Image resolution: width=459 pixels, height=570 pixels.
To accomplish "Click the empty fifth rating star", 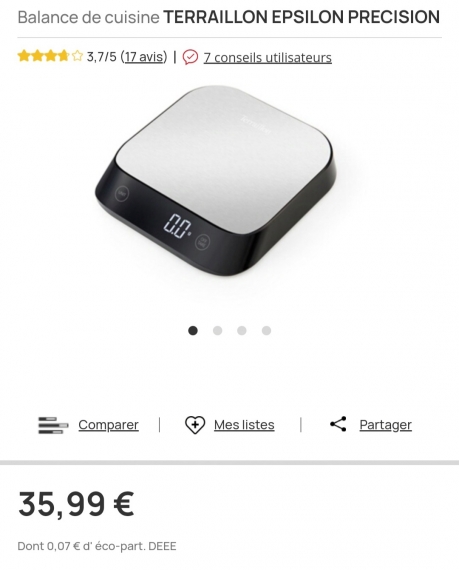I will [77, 56].
